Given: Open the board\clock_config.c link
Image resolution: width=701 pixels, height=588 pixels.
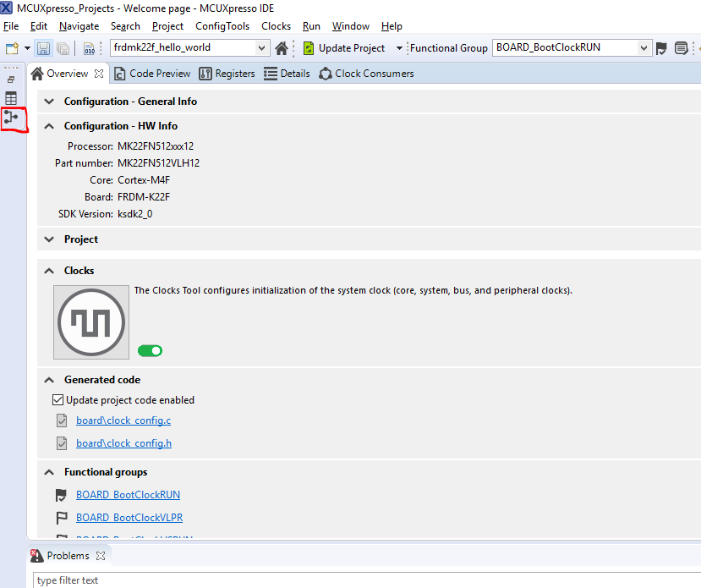Looking at the screenshot, I should pyautogui.click(x=123, y=420).
